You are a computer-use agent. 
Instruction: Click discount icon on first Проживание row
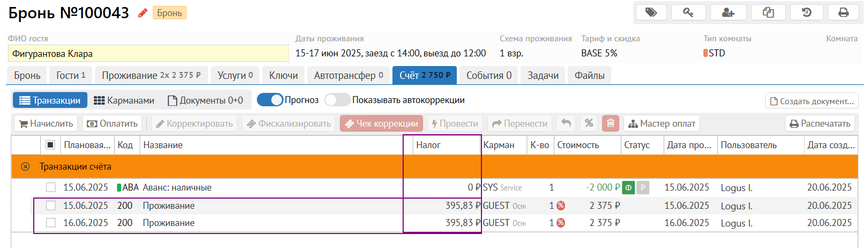(561, 206)
